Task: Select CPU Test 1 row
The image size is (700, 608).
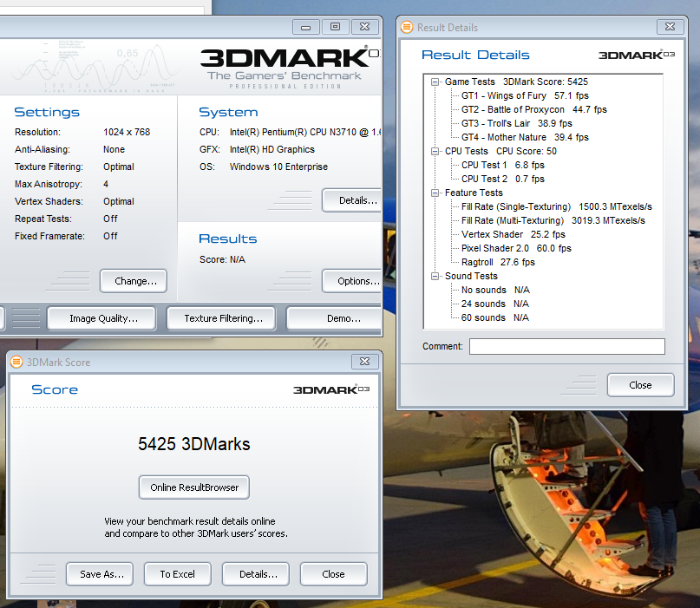Action: pos(503,165)
